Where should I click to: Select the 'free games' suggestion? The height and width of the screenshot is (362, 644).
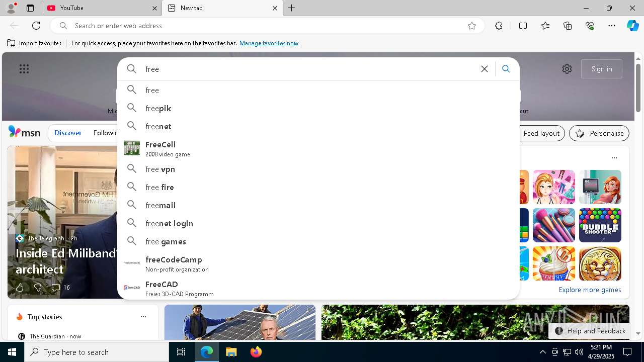(318, 241)
